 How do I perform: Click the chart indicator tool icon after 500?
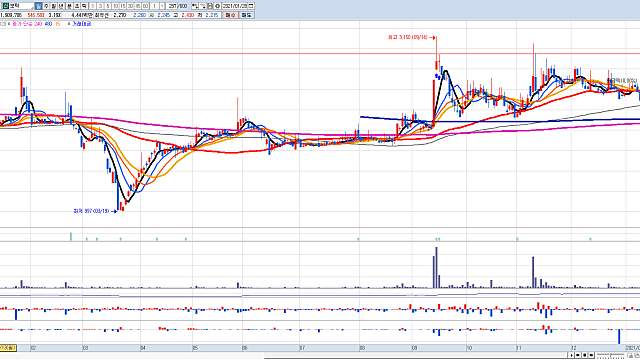pos(195,6)
